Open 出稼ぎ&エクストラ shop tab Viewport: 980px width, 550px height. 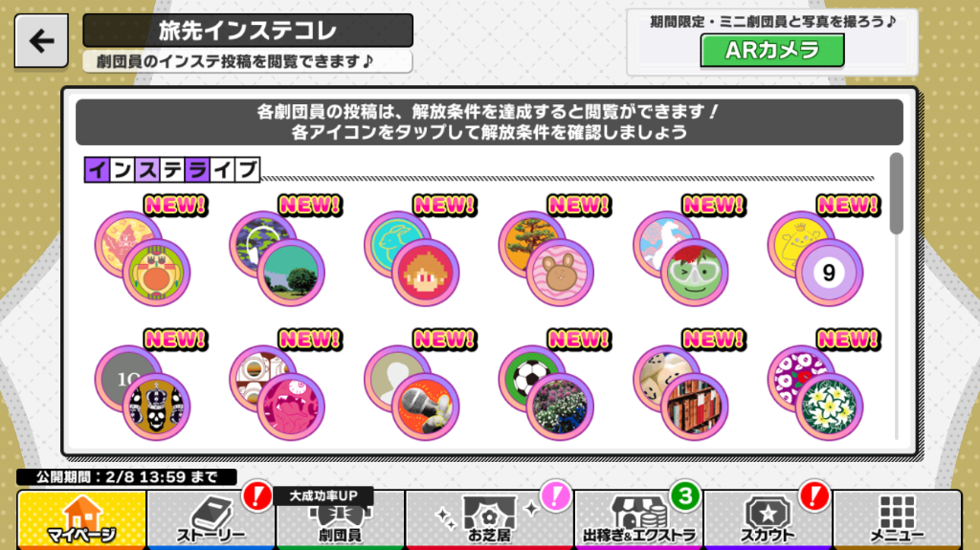pos(638,519)
